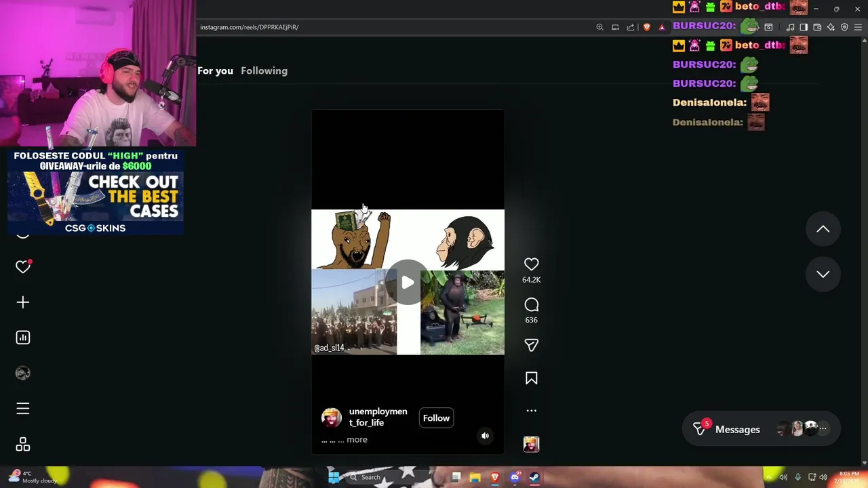Open unemployment_for_life profile name
The width and height of the screenshot is (868, 488).
click(378, 417)
